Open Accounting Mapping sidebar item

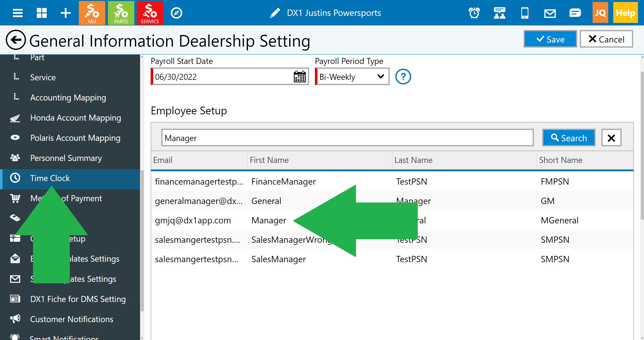[x=68, y=97]
